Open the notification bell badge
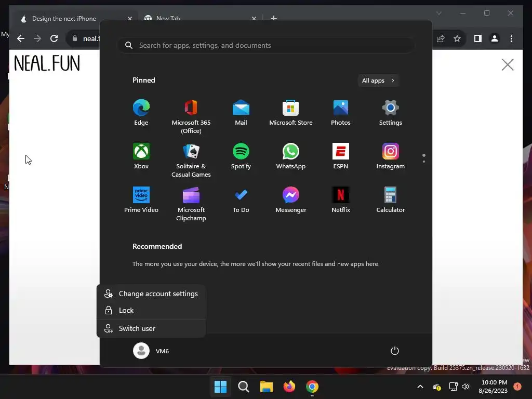The height and width of the screenshot is (399, 532). (517, 387)
